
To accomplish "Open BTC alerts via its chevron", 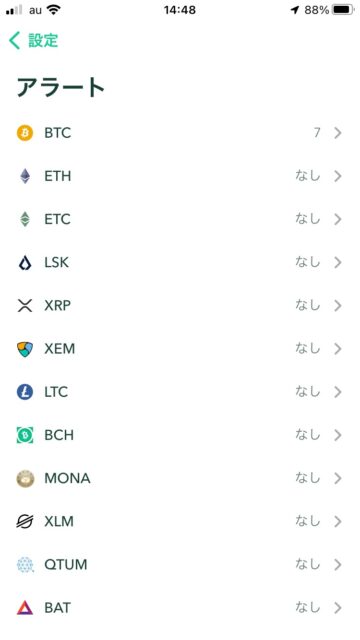I will pyautogui.click(x=338, y=133).
